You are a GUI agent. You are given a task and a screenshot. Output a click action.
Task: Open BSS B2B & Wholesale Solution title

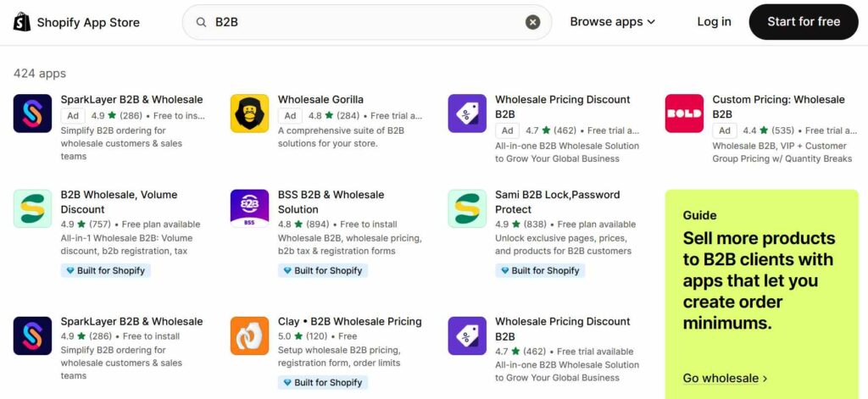pos(331,202)
